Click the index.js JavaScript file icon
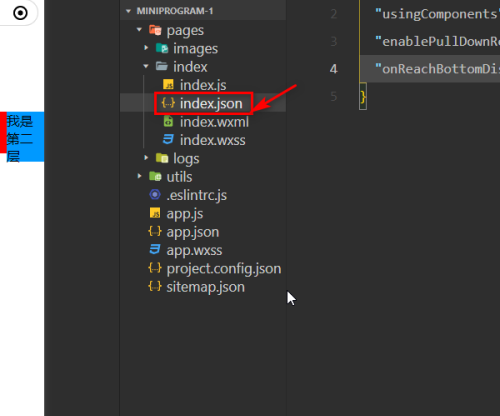This screenshot has height=416, width=500. pos(168,85)
